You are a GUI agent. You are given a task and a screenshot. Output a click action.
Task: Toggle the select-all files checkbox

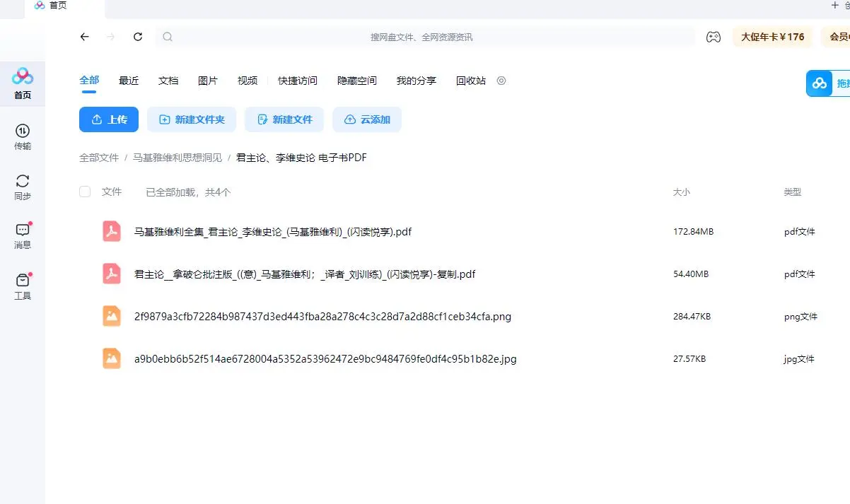(85, 192)
